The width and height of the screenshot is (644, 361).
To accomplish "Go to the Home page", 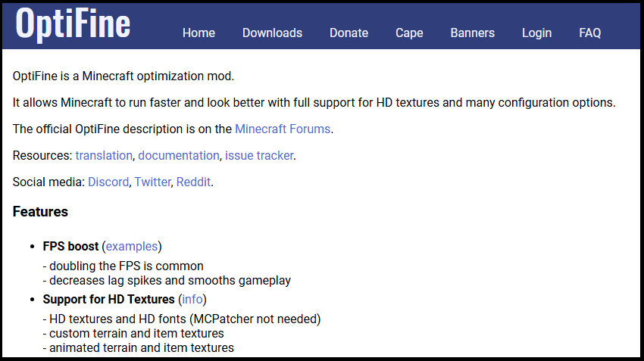I will [199, 33].
